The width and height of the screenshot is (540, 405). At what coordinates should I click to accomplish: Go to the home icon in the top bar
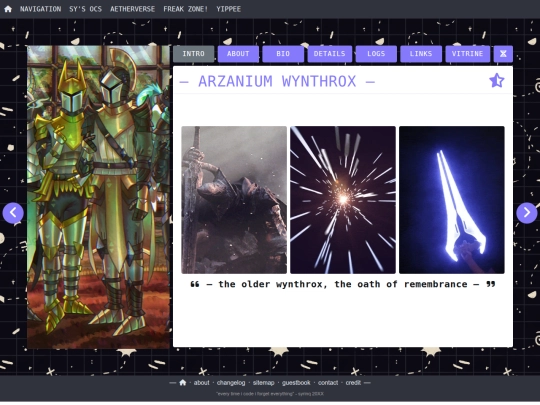point(8,9)
